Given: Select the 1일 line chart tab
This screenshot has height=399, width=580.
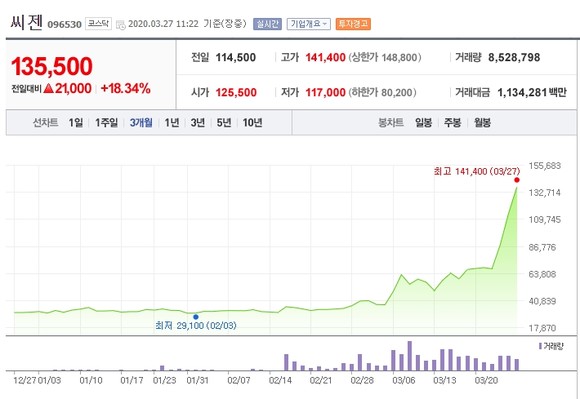Looking at the screenshot, I should pyautogui.click(x=76, y=122).
